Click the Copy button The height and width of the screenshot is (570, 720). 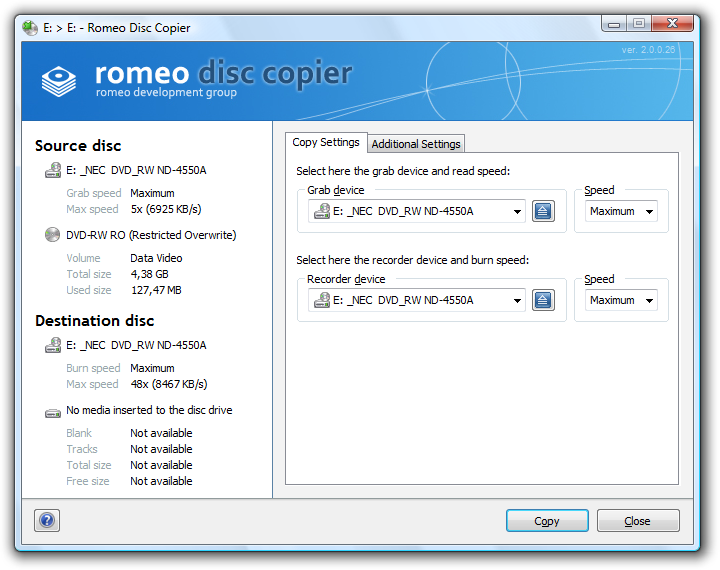(547, 521)
